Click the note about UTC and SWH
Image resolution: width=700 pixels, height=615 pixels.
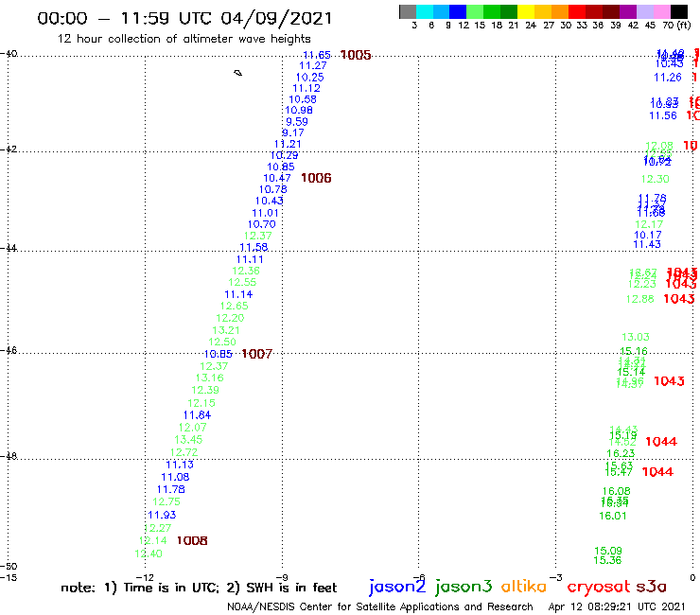[199, 588]
